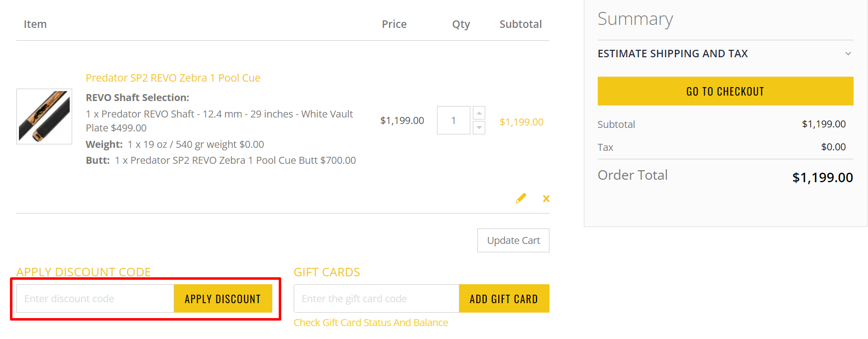Increase quantity with the up arrow
Viewport: 868px width, 339px height.
click(x=479, y=113)
